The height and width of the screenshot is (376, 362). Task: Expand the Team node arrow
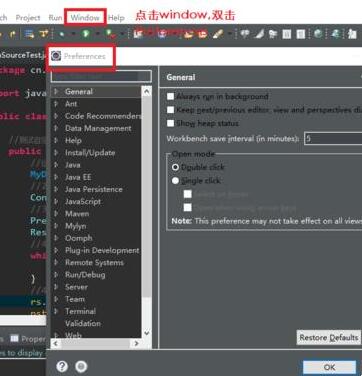56,299
